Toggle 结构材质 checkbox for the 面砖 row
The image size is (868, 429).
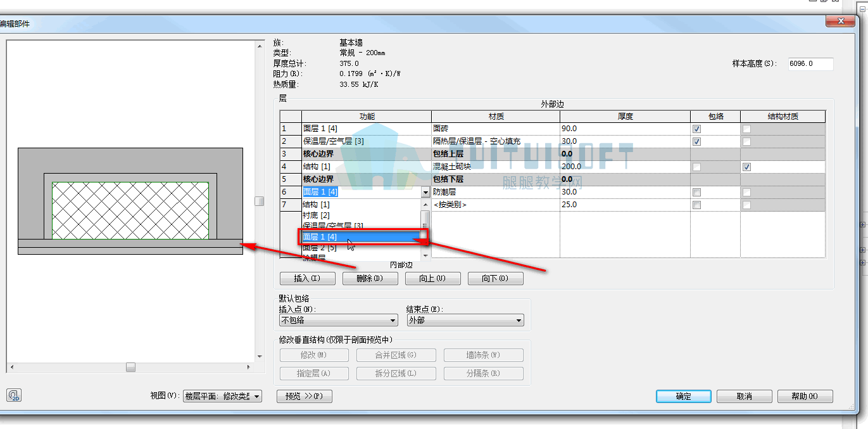(x=747, y=129)
